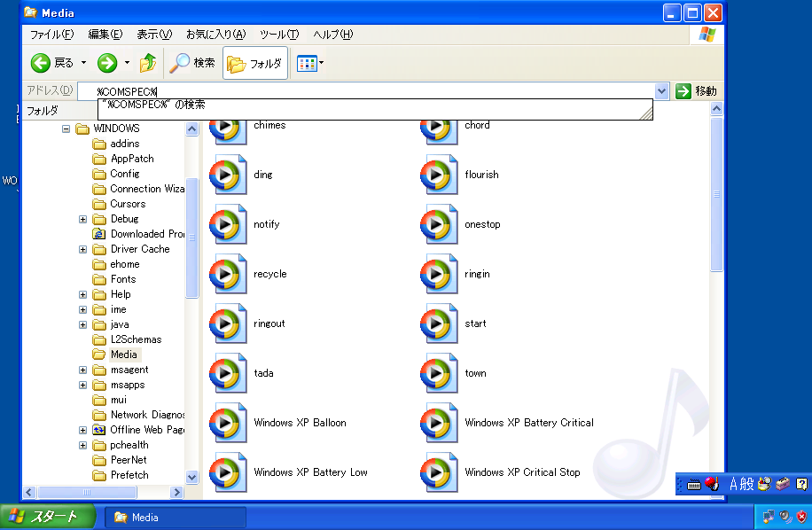This screenshot has height=530, width=812.
Task: Select the notify sound file icon
Action: 227,224
